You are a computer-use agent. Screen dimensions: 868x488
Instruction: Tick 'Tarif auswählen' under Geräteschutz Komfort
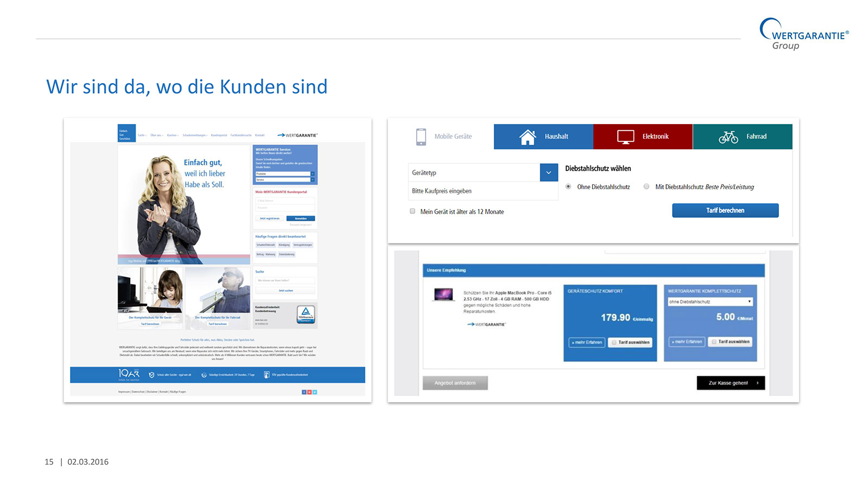614,342
